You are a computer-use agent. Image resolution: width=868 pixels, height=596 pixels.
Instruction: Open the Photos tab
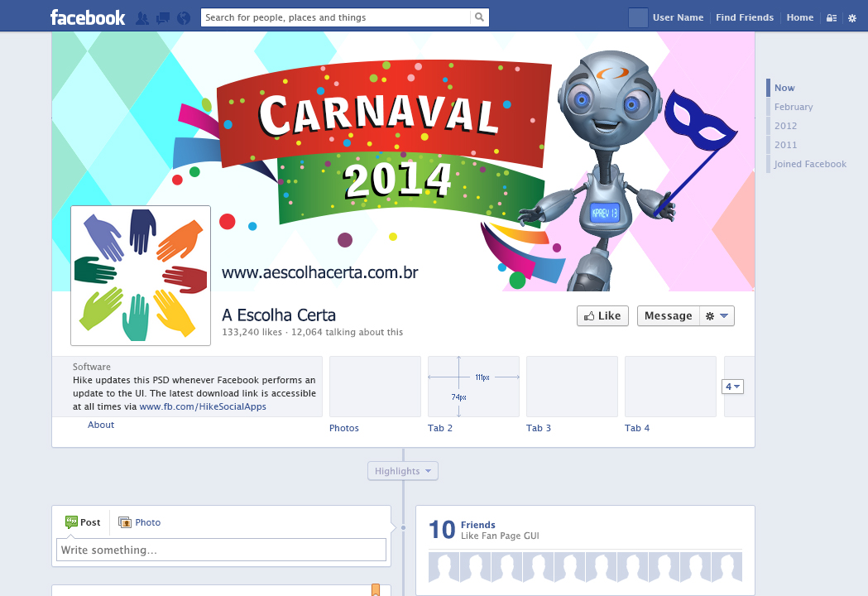point(343,428)
